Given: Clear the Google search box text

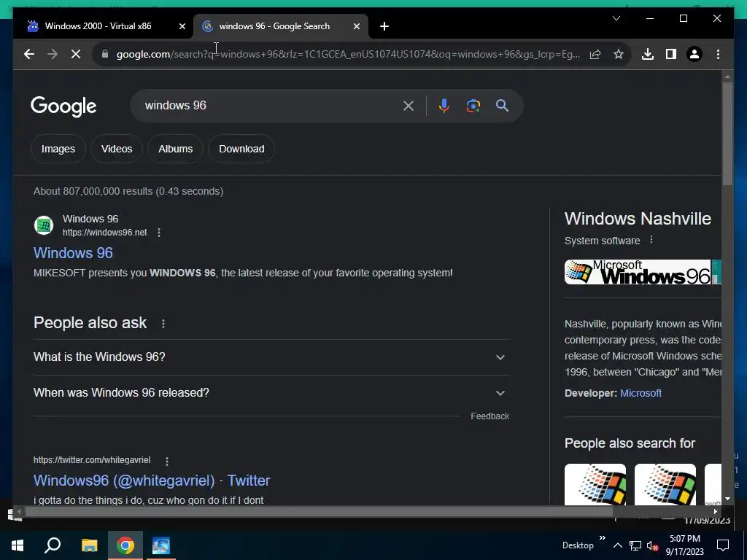Looking at the screenshot, I should 409,106.
